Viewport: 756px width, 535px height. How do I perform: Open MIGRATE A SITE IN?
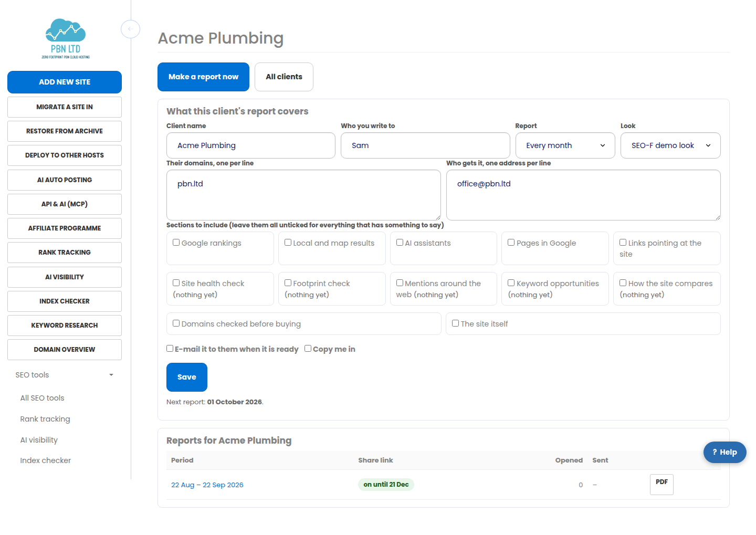(x=65, y=107)
